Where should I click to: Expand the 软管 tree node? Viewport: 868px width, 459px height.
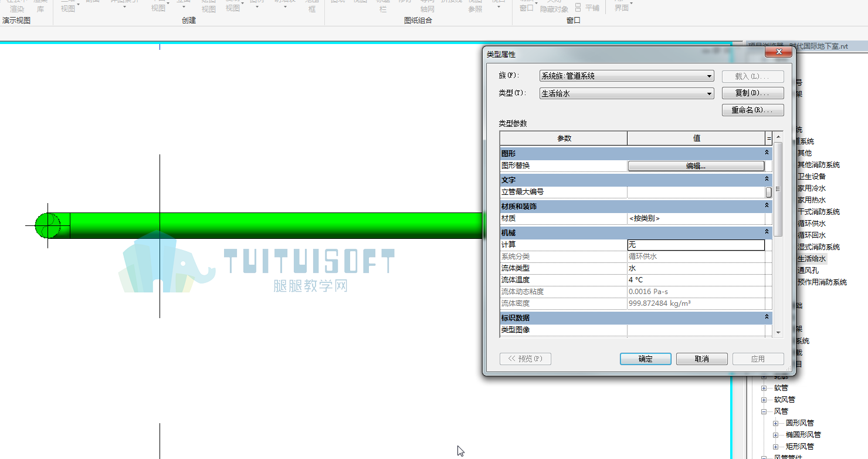[x=764, y=388]
